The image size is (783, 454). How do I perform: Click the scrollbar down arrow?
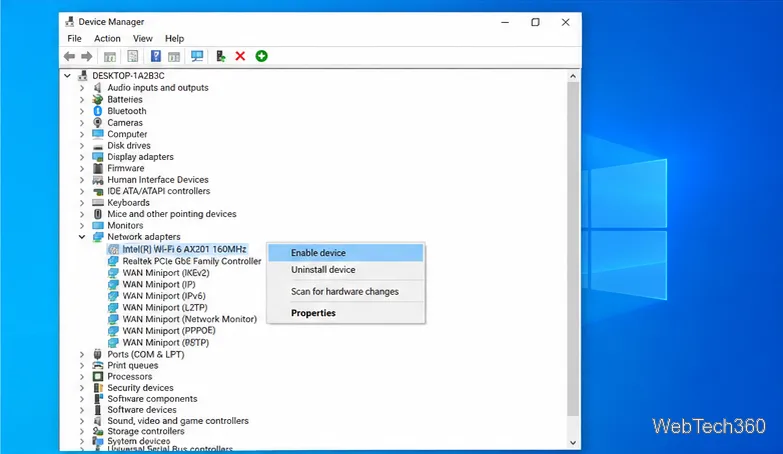573,443
